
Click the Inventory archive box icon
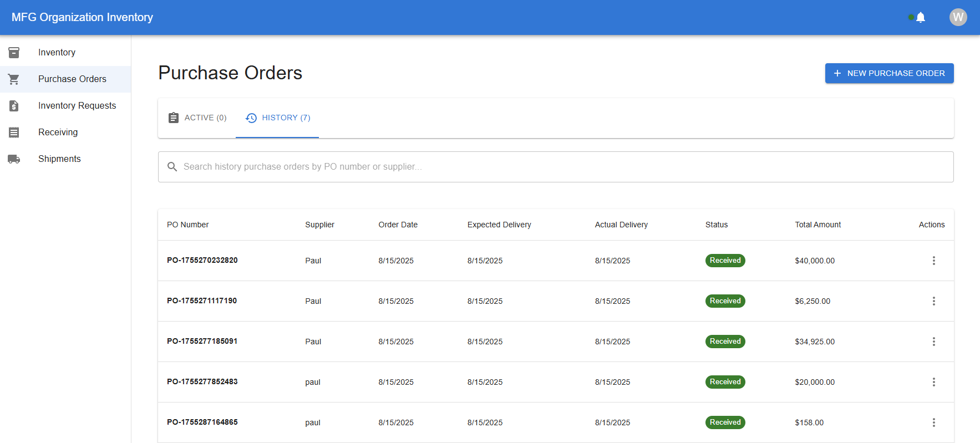click(x=14, y=53)
